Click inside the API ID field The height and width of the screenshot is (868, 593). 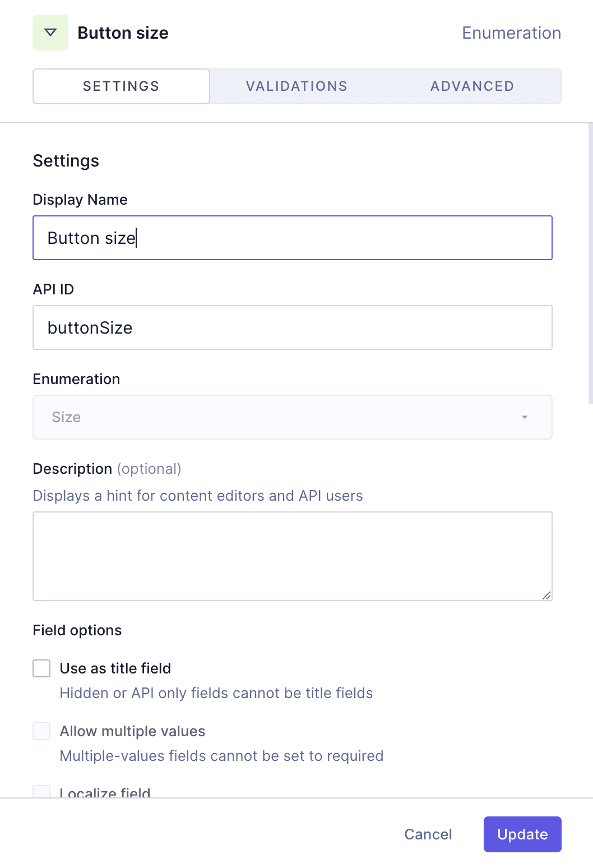coord(293,327)
